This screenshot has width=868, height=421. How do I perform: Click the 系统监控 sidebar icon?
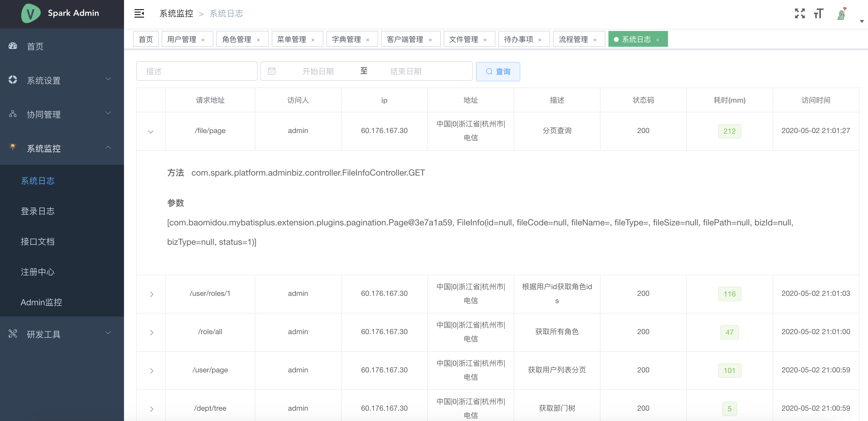point(13,147)
